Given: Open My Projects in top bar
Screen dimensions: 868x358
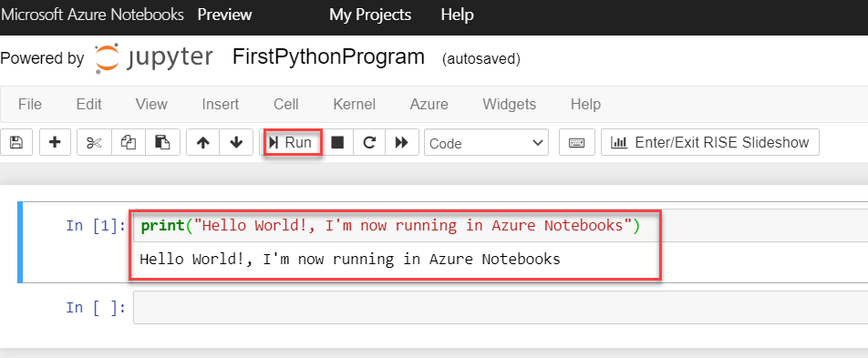Looking at the screenshot, I should point(370,15).
